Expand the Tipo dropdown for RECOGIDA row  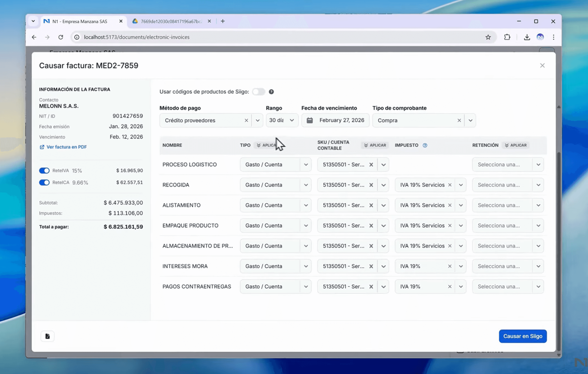[305, 185]
